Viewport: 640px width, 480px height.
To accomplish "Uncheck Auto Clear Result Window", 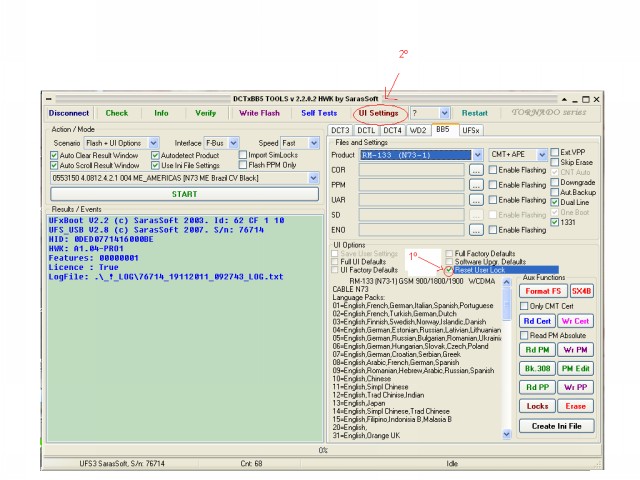I will click(x=55, y=155).
